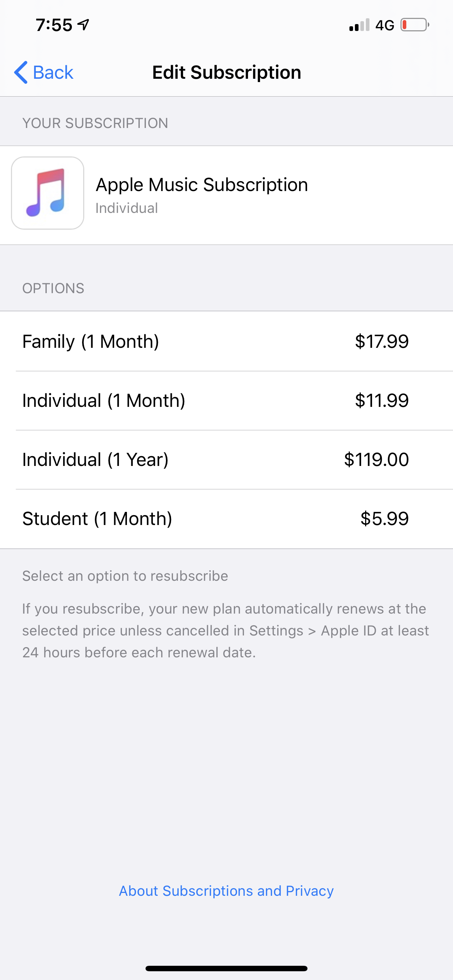Tap the Edit Subscription header title
Viewport: 453px width, 980px height.
226,72
